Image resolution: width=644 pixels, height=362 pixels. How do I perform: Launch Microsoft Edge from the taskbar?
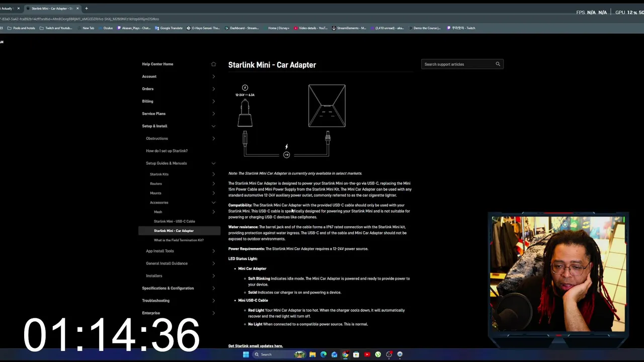coord(323,354)
